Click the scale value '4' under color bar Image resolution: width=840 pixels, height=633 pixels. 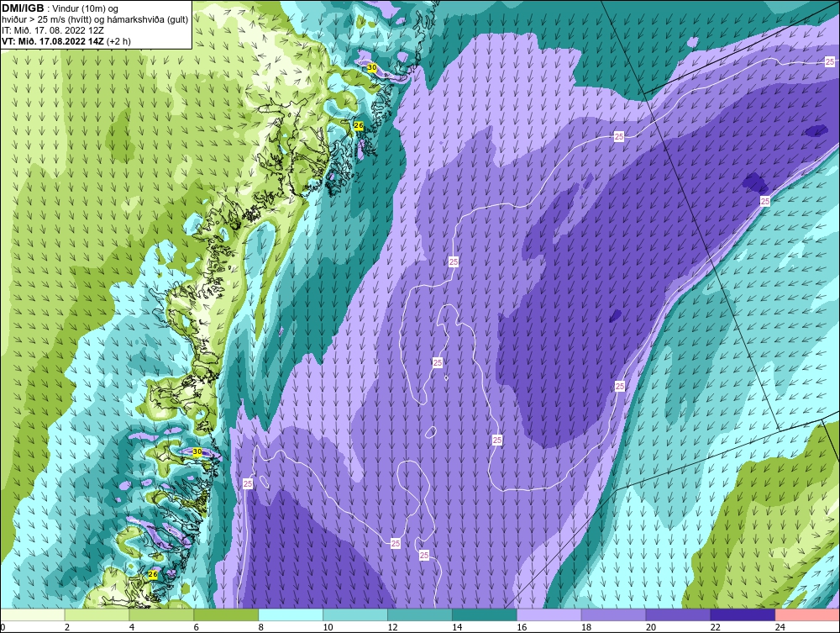tap(132, 627)
